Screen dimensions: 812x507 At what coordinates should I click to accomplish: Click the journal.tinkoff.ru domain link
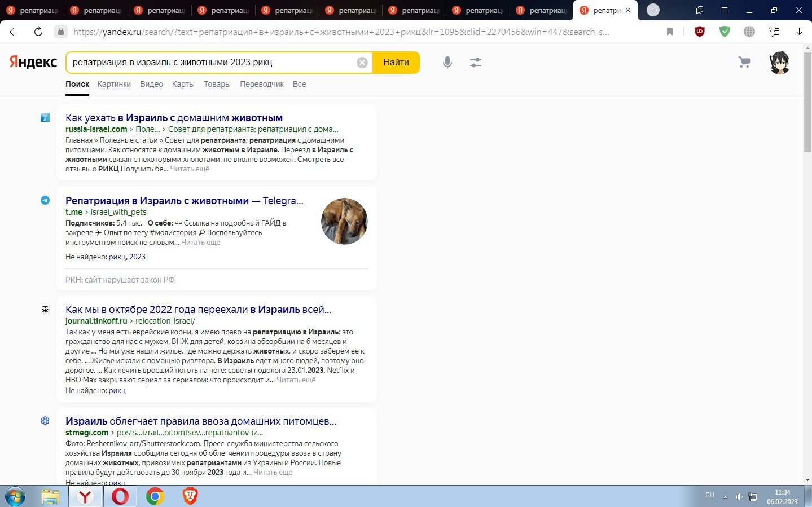pos(96,321)
